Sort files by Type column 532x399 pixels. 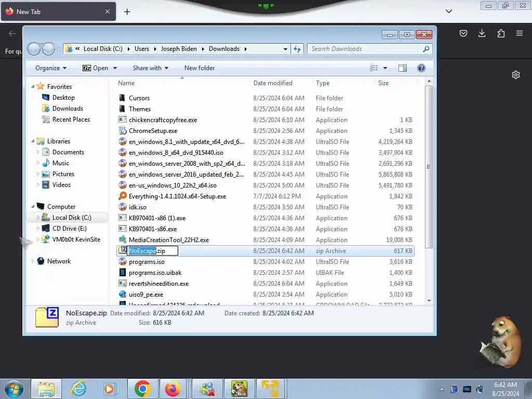323,83
